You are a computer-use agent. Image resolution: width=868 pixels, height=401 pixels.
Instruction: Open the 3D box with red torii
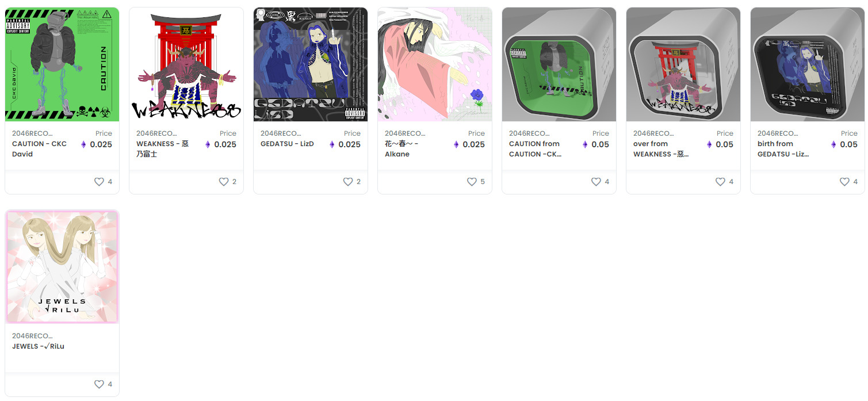click(x=683, y=64)
